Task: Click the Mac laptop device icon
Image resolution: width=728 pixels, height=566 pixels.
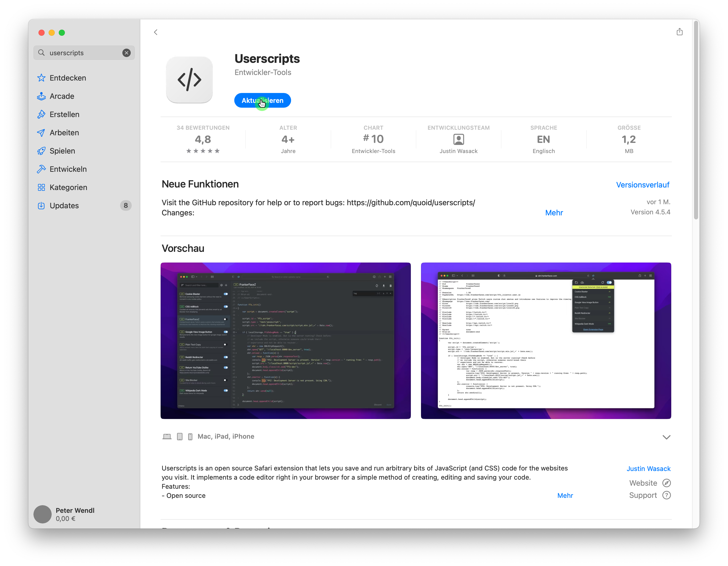Action: [167, 437]
